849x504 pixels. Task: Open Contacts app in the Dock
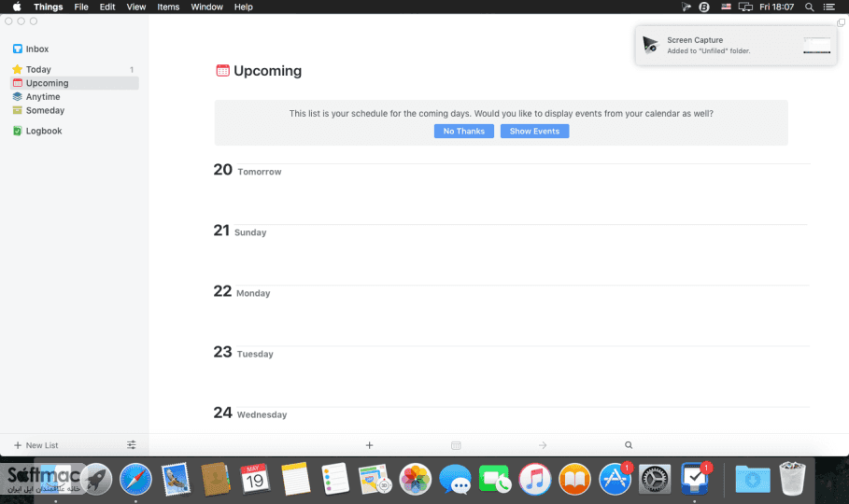(x=216, y=480)
